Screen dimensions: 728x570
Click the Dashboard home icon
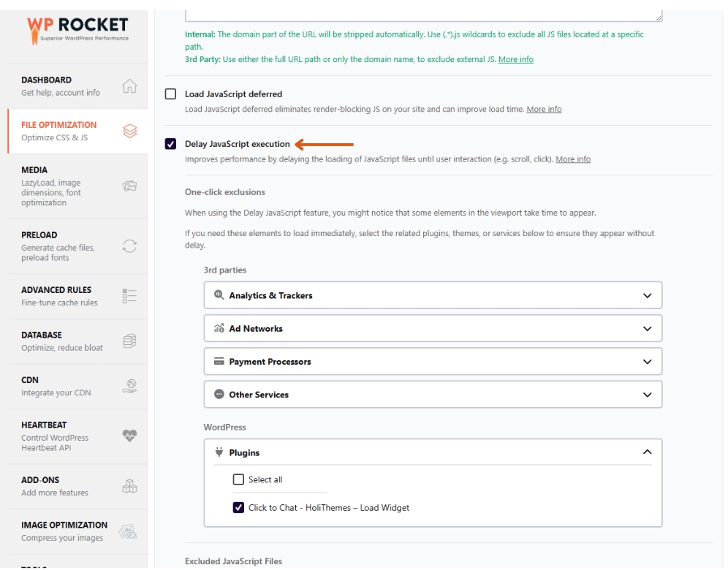click(129, 86)
